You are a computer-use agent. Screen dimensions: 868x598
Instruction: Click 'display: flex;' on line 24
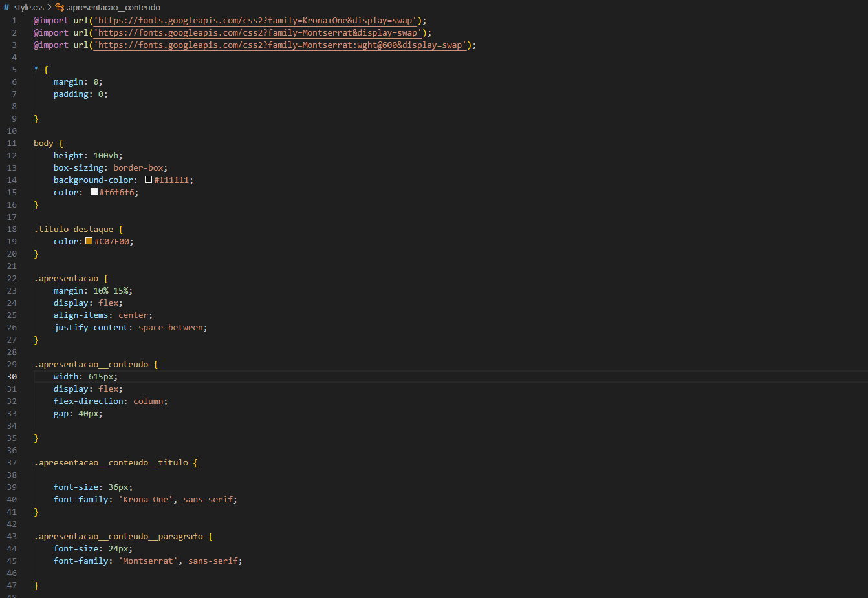click(88, 303)
